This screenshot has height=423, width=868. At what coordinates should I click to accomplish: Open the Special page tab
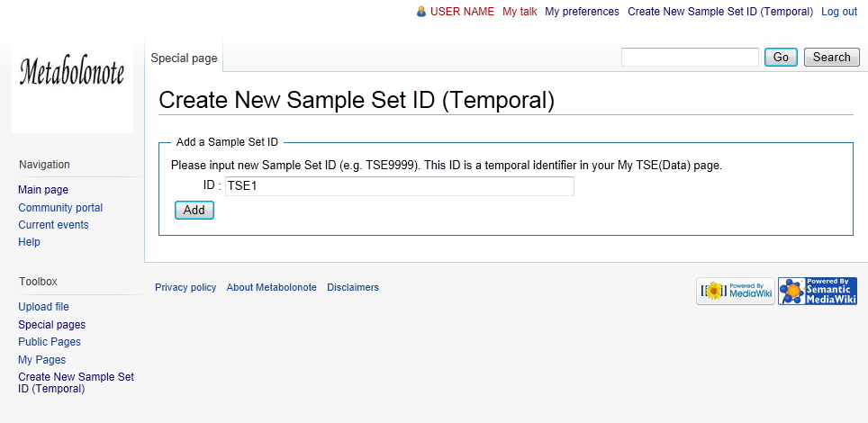[184, 58]
